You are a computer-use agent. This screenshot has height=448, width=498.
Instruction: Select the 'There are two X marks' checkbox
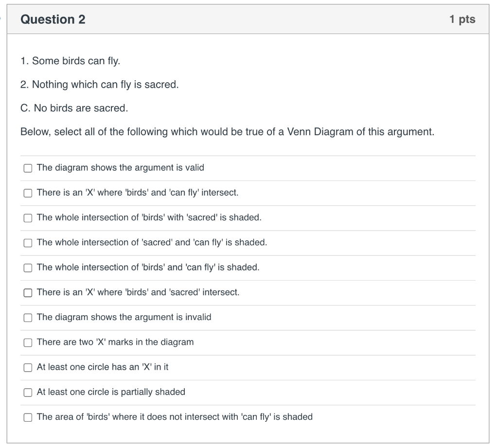[28, 342]
